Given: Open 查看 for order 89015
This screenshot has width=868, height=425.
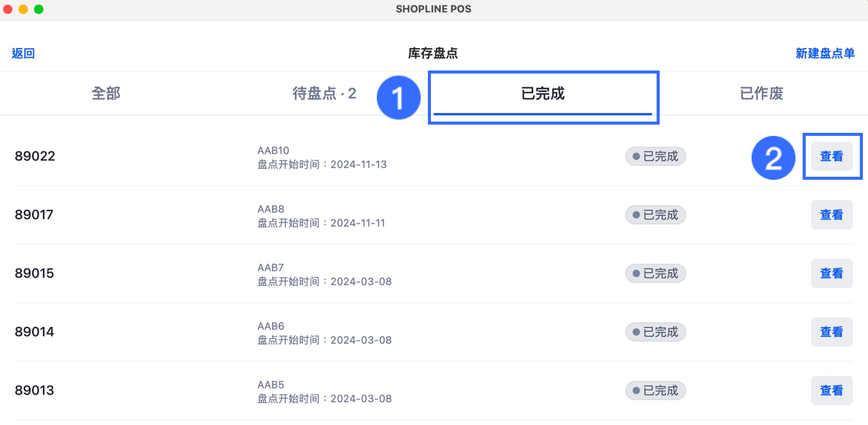Looking at the screenshot, I should (832, 273).
